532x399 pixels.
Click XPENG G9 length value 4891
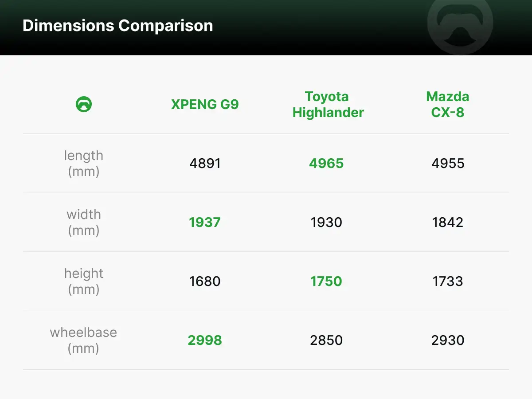click(205, 164)
